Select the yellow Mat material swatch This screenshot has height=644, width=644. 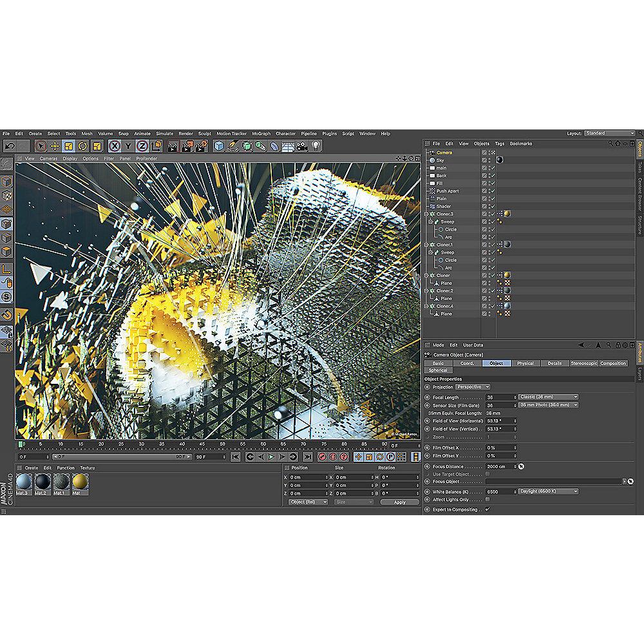[x=80, y=482]
